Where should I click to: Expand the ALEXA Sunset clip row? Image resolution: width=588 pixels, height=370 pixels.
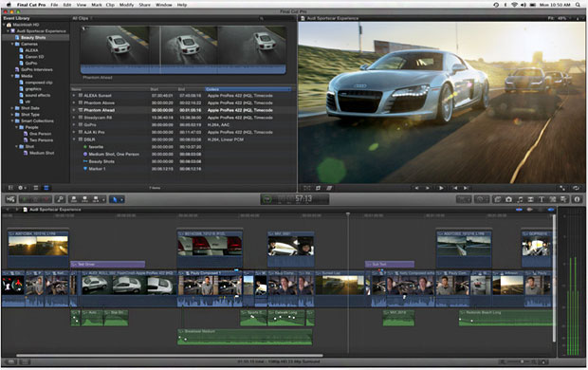pos(74,95)
